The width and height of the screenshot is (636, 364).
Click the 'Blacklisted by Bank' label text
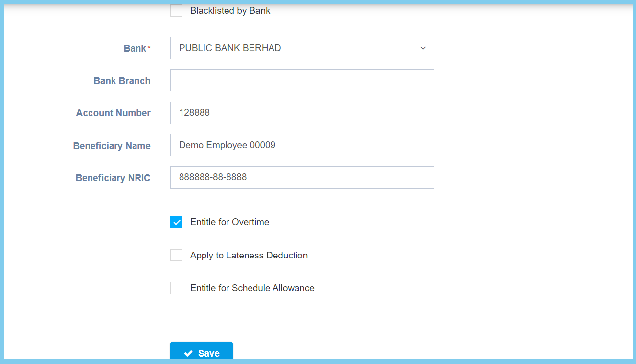[x=230, y=11]
